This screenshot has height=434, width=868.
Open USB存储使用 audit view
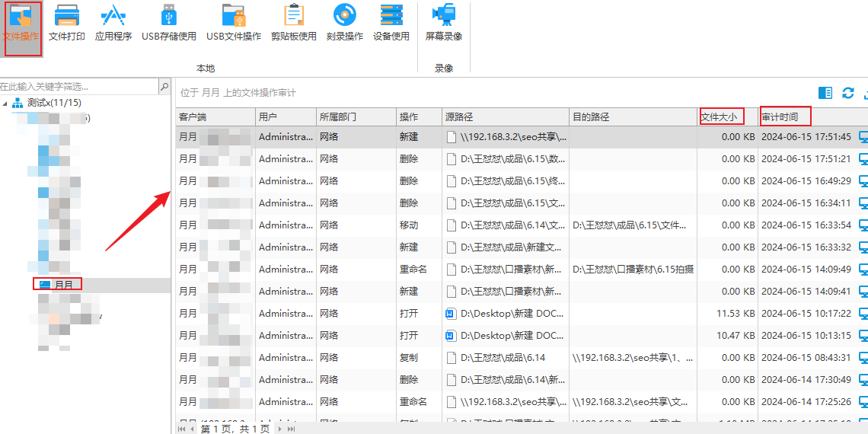tap(168, 22)
